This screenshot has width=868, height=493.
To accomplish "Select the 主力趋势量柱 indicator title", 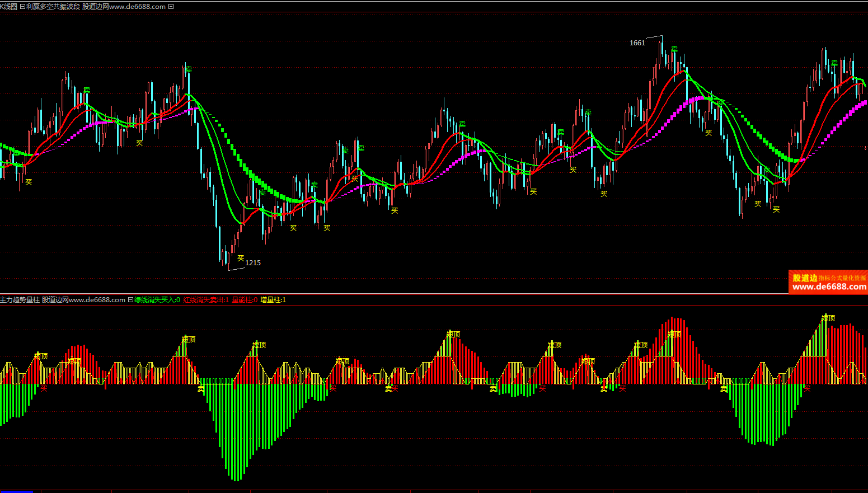I will pos(20,300).
